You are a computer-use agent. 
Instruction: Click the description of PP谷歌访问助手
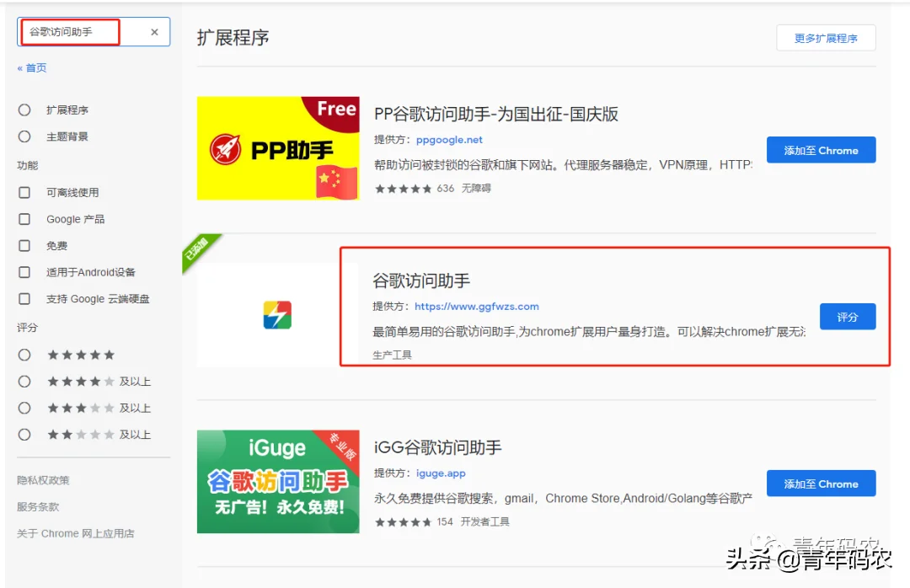[563, 165]
